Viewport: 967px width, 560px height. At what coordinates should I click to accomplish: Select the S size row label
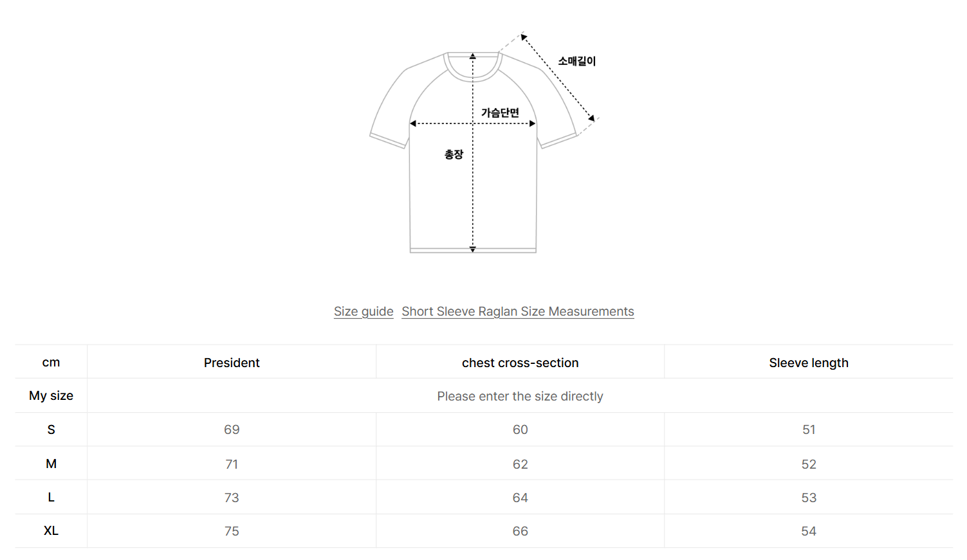point(51,429)
